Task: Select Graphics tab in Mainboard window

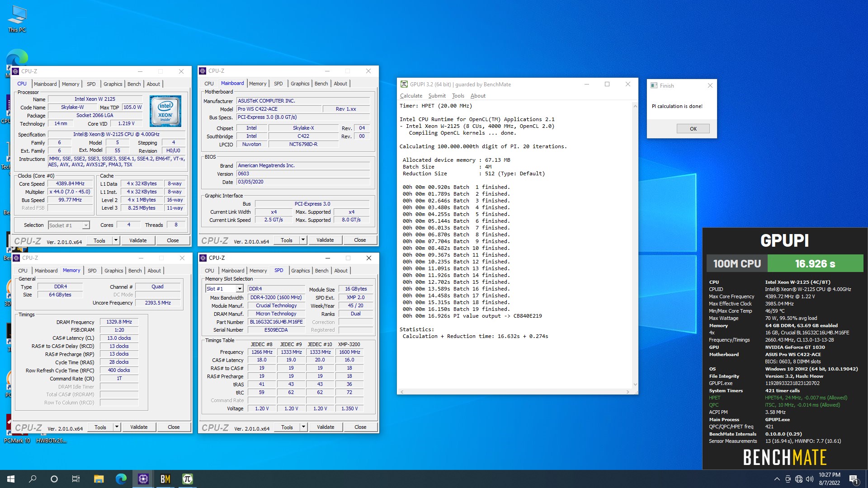Action: [x=300, y=84]
